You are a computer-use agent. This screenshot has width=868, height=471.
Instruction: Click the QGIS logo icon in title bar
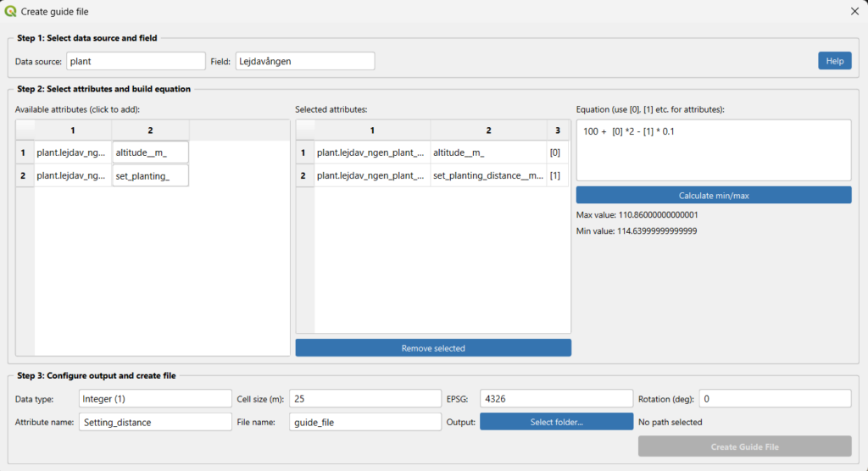tap(11, 12)
